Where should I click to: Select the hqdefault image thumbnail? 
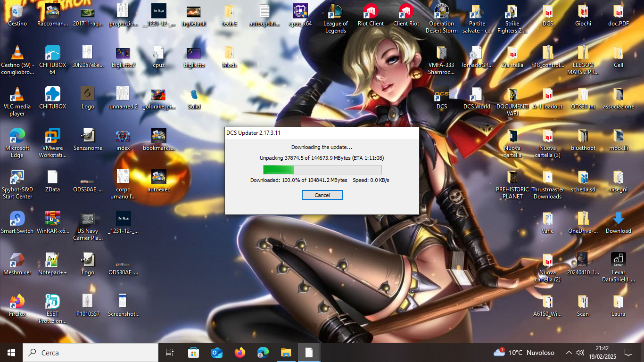click(x=194, y=15)
